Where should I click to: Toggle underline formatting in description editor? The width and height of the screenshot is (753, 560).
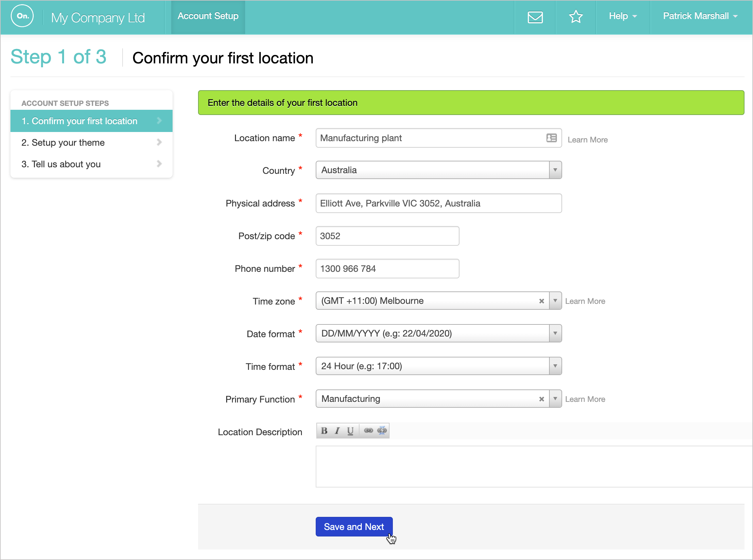tap(350, 431)
